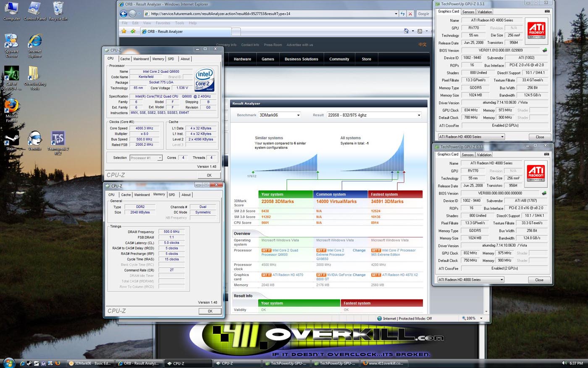
Task: Switch to the SPD tab in bottom CPU-Z
Action: point(172,195)
